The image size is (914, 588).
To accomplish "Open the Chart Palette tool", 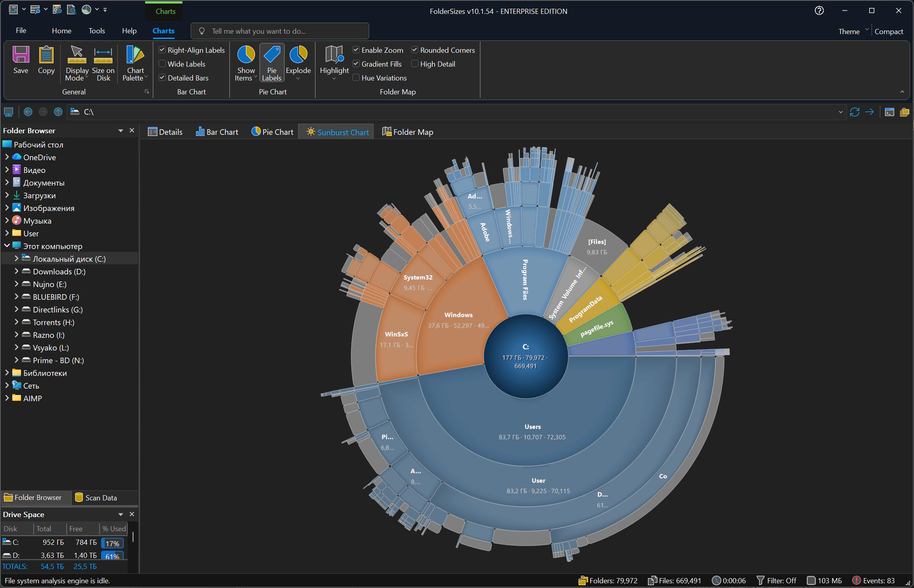I will pos(135,63).
